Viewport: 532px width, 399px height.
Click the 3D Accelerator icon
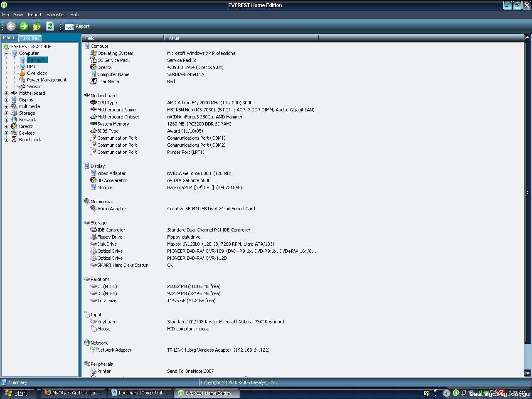(94, 180)
